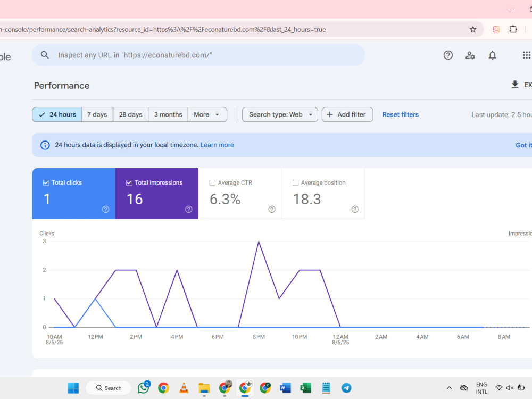Open Chrome with profile photo badge in taskbar
Image resolution: width=532 pixels, height=399 pixels.
[225, 387]
